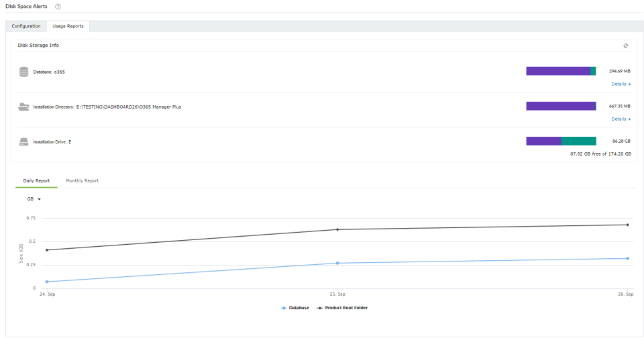Click the 25 Sep Database data point
Viewport: 644px width, 338px height.
337,263
